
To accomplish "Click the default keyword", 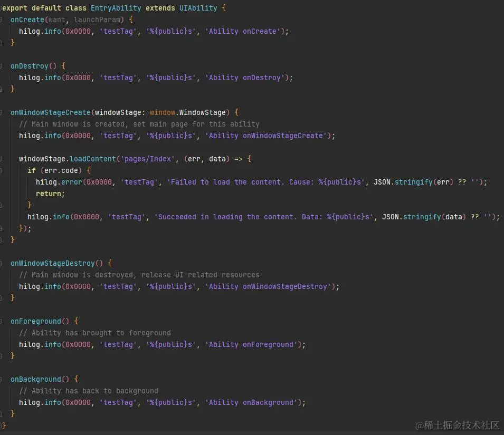I will click(x=46, y=8).
